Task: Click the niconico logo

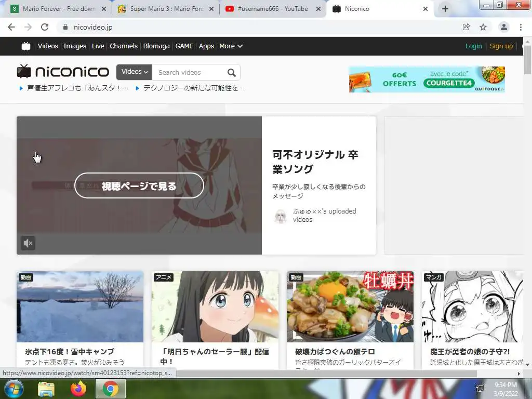Action: click(x=63, y=71)
